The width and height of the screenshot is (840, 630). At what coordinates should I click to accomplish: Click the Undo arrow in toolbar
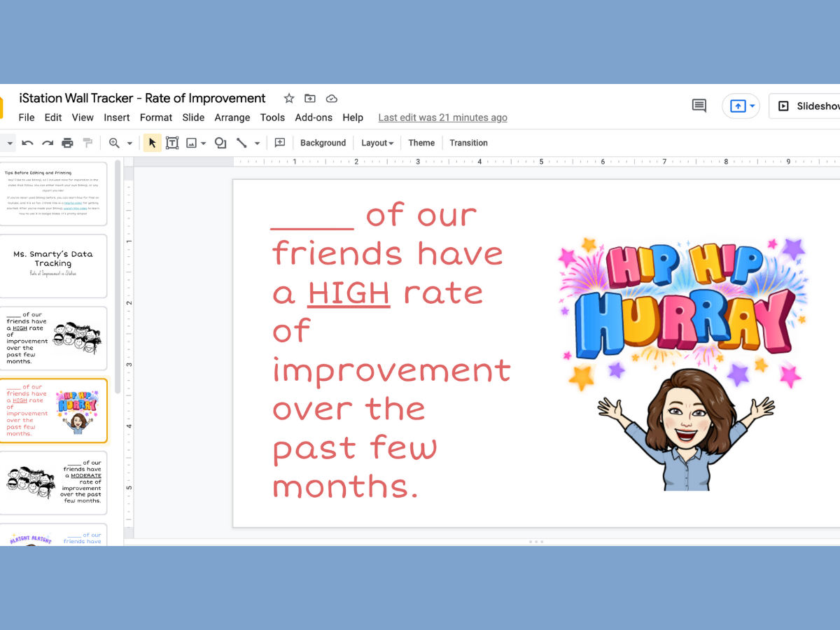[x=27, y=143]
